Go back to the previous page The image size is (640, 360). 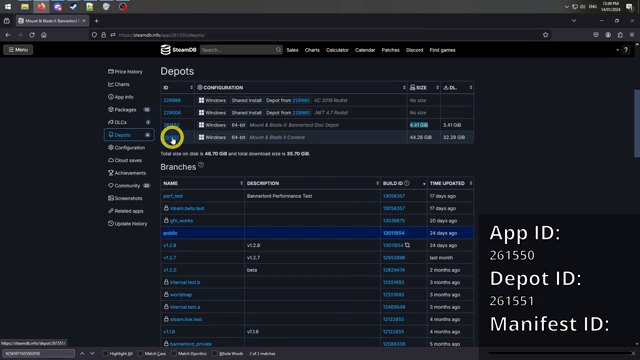click(8, 35)
